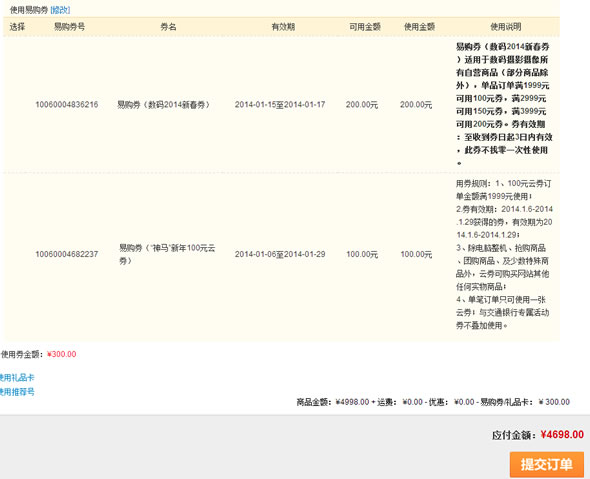Click available amount 200.00元 in first row
The height and width of the screenshot is (479, 590).
[x=362, y=105]
